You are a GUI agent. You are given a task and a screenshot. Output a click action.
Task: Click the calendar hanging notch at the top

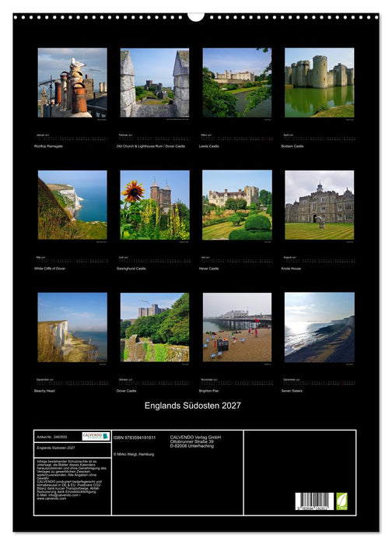click(x=196, y=17)
